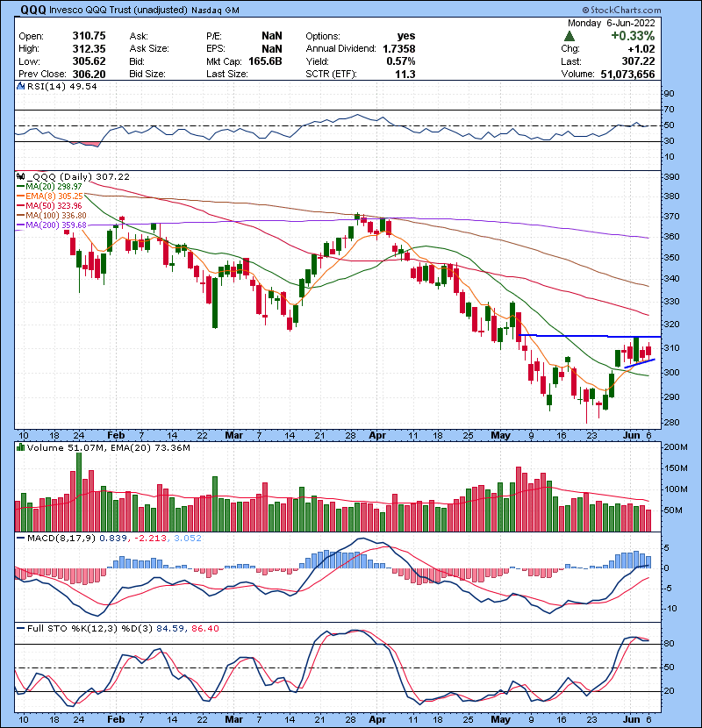Click the Chg value +1.02

point(641,49)
